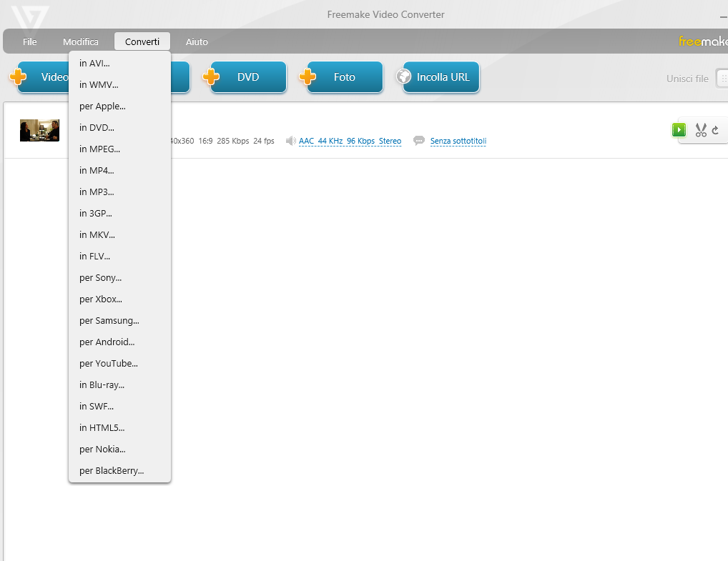Click the Foto add button
Screen dimensions: 728x561
tap(345, 77)
